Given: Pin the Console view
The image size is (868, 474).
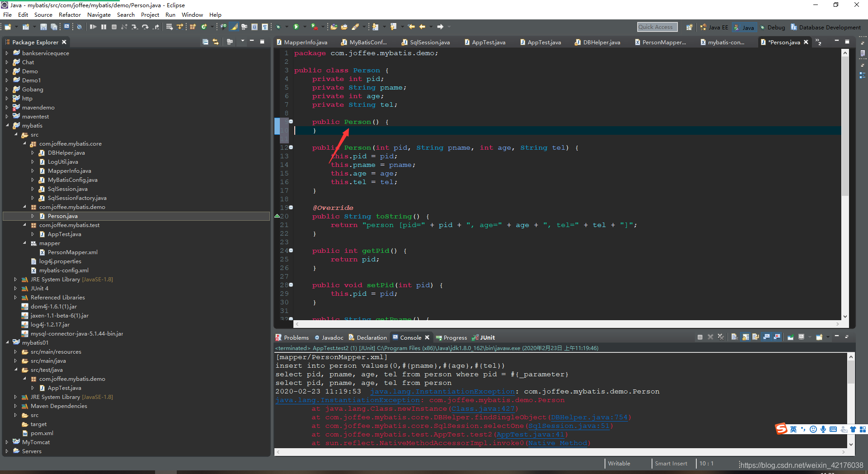Looking at the screenshot, I should [x=790, y=337].
